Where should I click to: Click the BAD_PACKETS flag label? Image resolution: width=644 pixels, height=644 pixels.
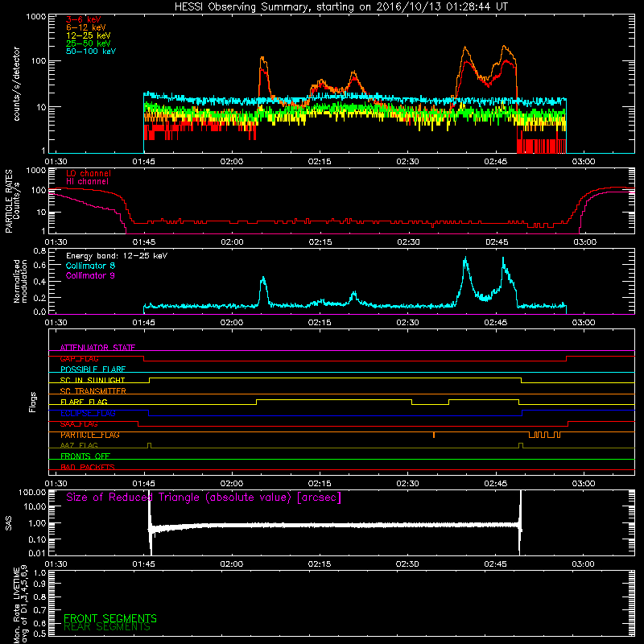tap(88, 467)
